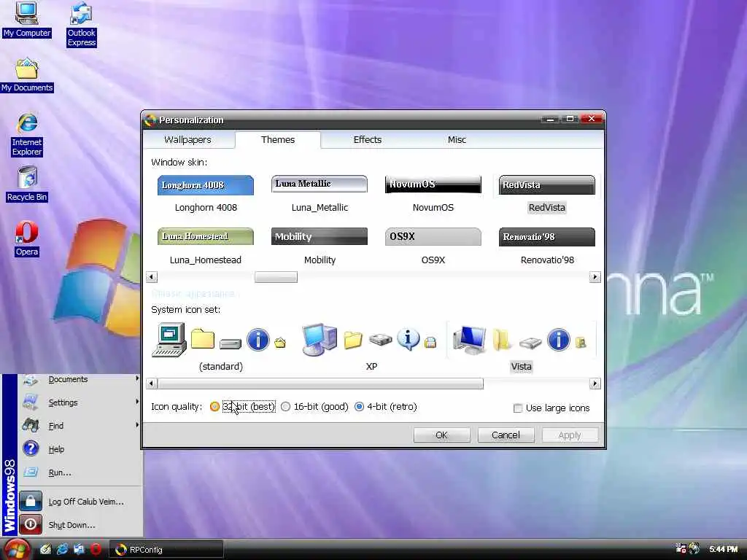The image size is (747, 560).
Task: Select the RedVista window skin
Action: pyautogui.click(x=547, y=194)
